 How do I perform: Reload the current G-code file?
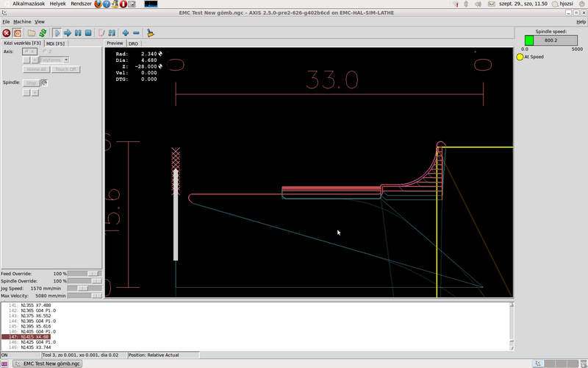[x=43, y=33]
